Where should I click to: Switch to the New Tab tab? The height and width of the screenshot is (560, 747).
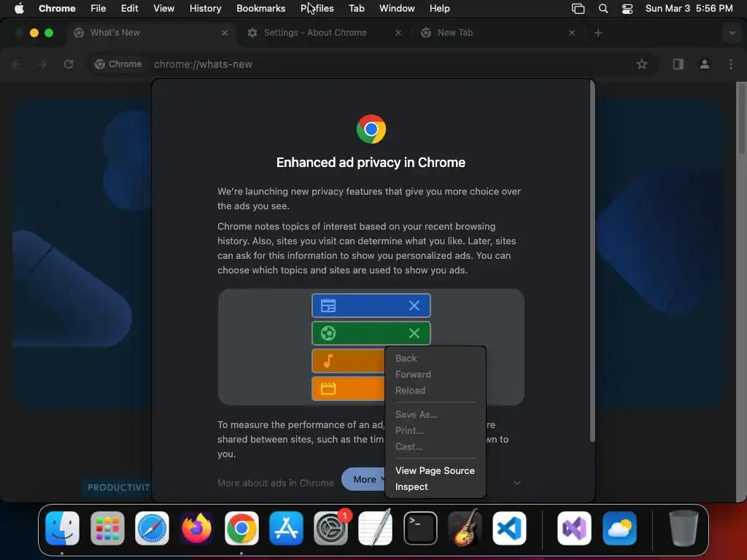tap(498, 33)
